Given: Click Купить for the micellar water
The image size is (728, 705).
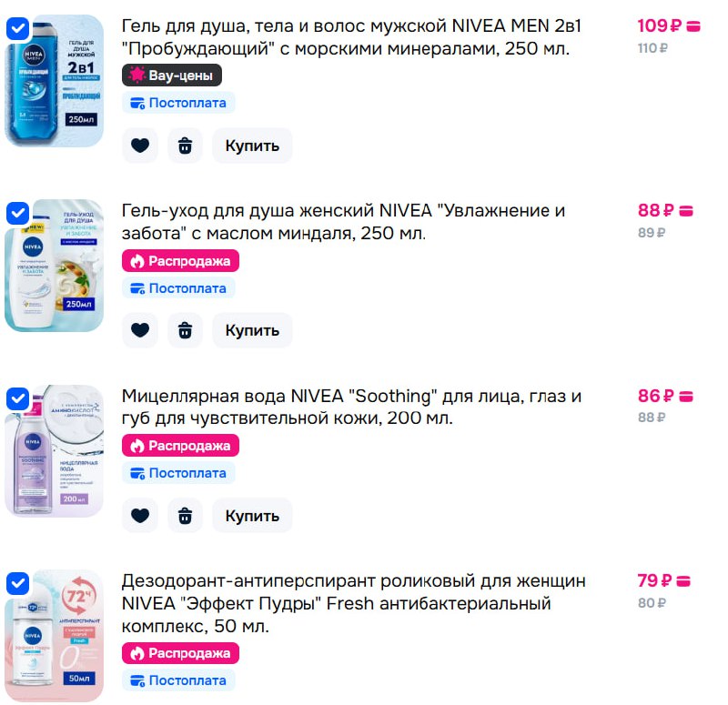Looking at the screenshot, I should point(252,516).
